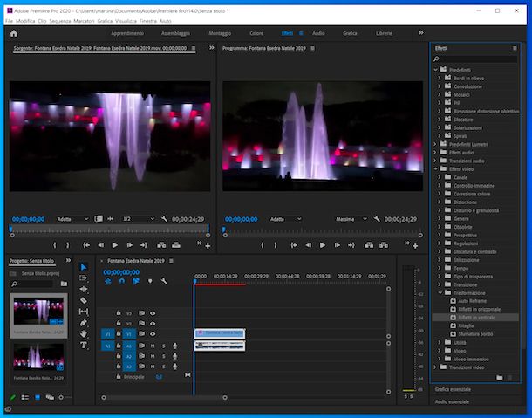Collapse the Trasformazione folder
This screenshot has height=418, width=532.
[440, 292]
